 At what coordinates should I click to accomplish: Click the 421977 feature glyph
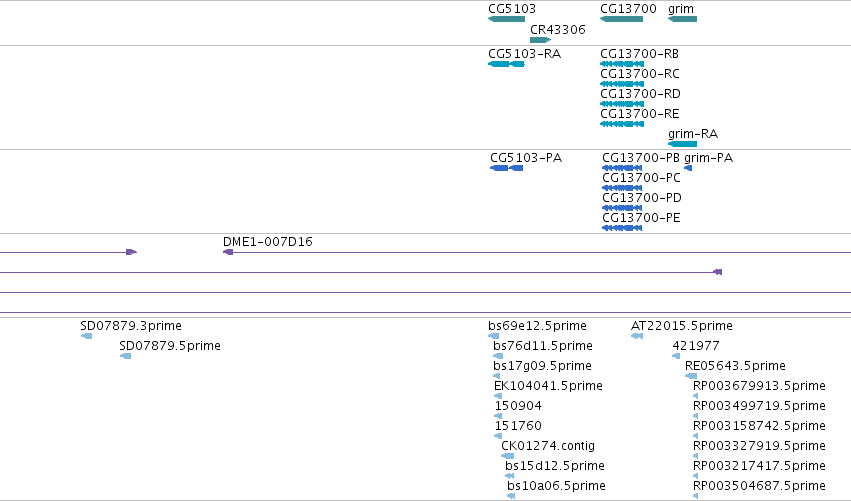click(x=676, y=356)
